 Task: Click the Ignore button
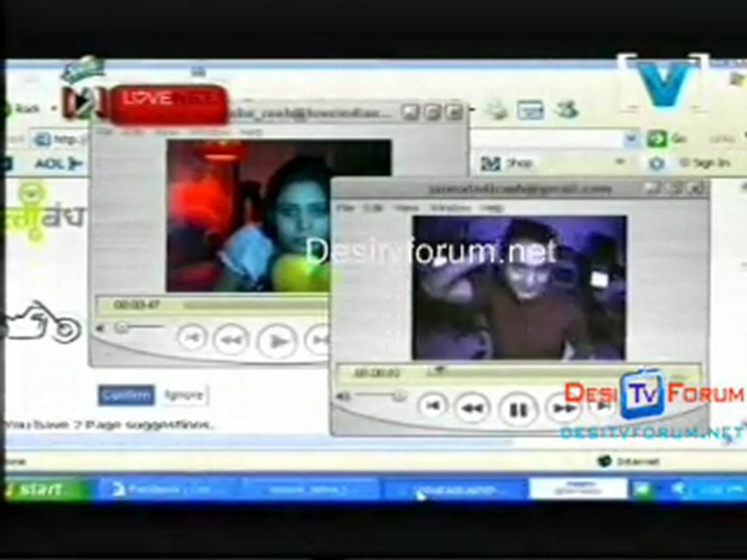(x=184, y=395)
